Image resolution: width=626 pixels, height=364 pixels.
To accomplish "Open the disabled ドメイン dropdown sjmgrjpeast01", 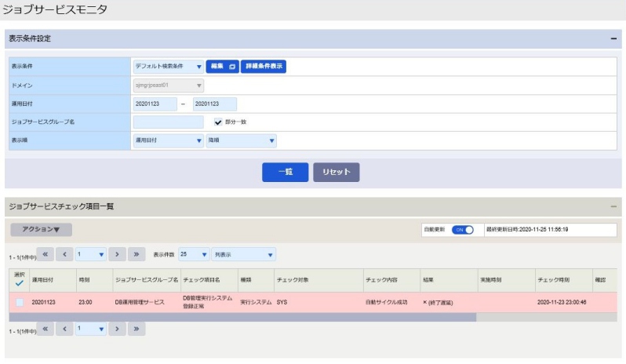I will [169, 86].
